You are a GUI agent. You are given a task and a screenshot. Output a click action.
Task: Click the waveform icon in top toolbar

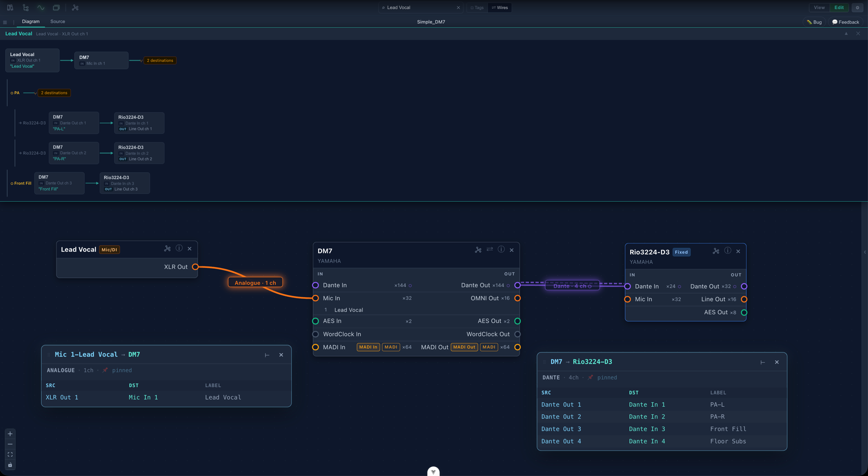[x=41, y=7]
